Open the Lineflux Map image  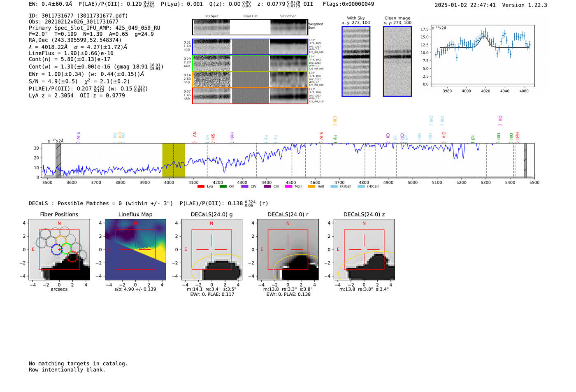pos(135,250)
